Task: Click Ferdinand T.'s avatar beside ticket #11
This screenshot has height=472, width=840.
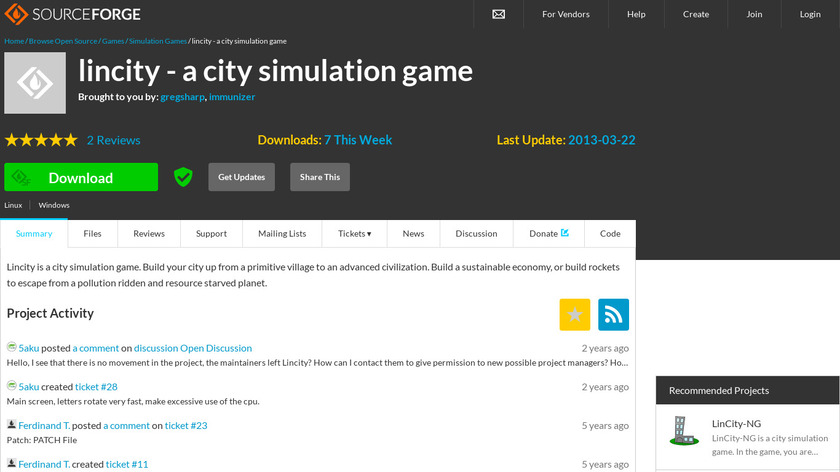Action: [11, 463]
